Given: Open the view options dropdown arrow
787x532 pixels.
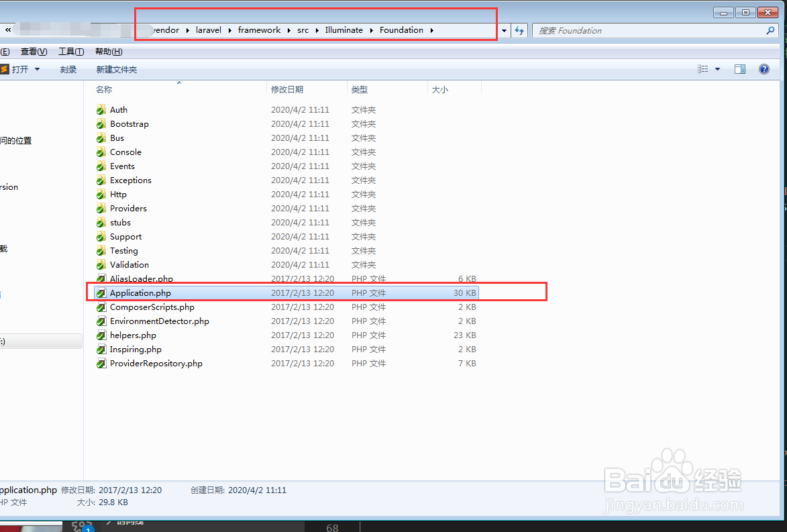Looking at the screenshot, I should tap(717, 69).
